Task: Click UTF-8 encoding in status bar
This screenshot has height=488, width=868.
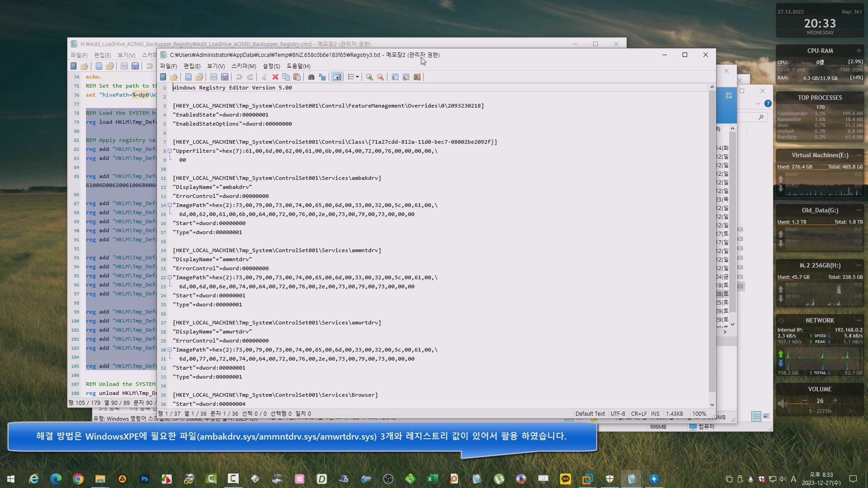Action: (618, 413)
